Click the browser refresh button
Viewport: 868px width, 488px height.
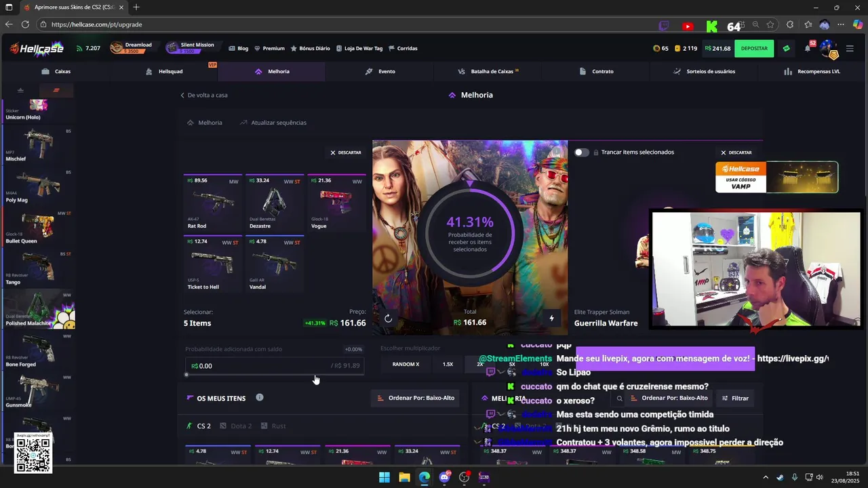click(x=25, y=24)
